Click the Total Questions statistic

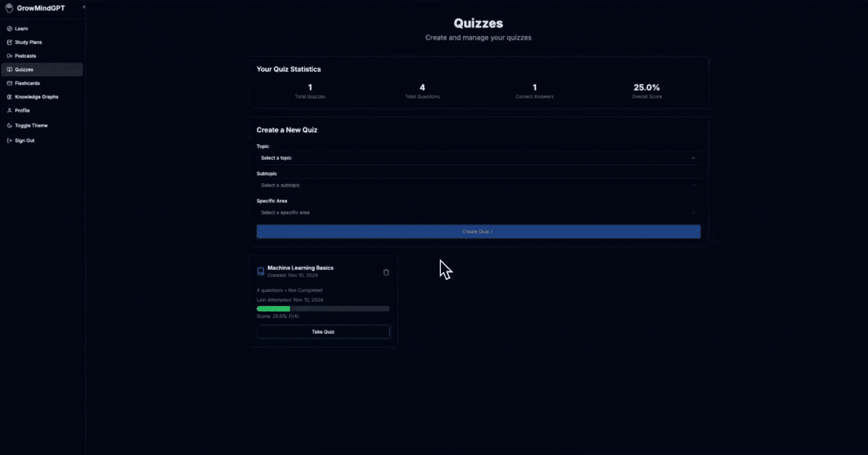pos(422,91)
